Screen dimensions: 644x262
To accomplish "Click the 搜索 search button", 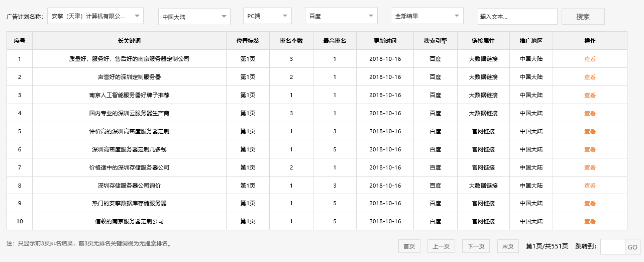I will coord(583,17).
